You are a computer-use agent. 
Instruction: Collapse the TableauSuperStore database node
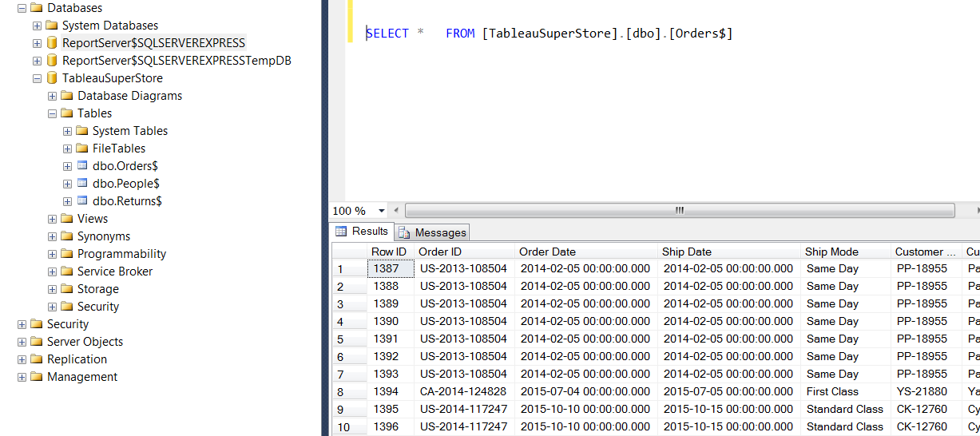(x=37, y=78)
